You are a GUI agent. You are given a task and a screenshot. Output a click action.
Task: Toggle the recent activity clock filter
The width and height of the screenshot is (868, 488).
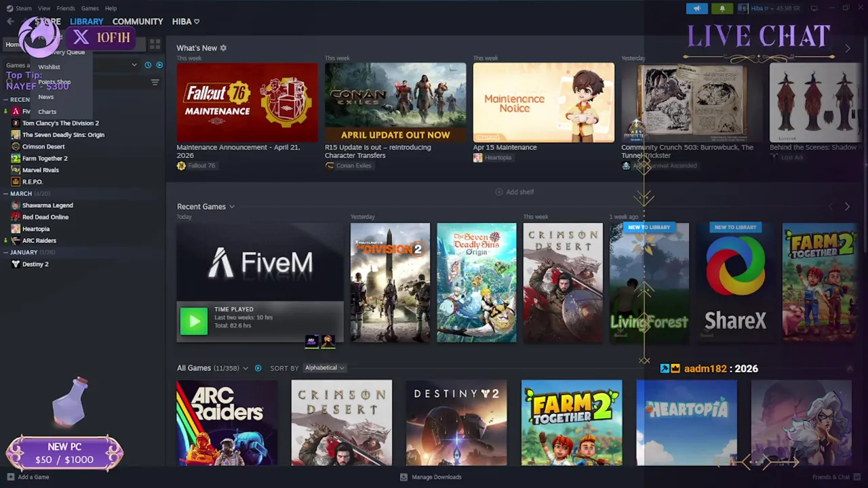(148, 65)
